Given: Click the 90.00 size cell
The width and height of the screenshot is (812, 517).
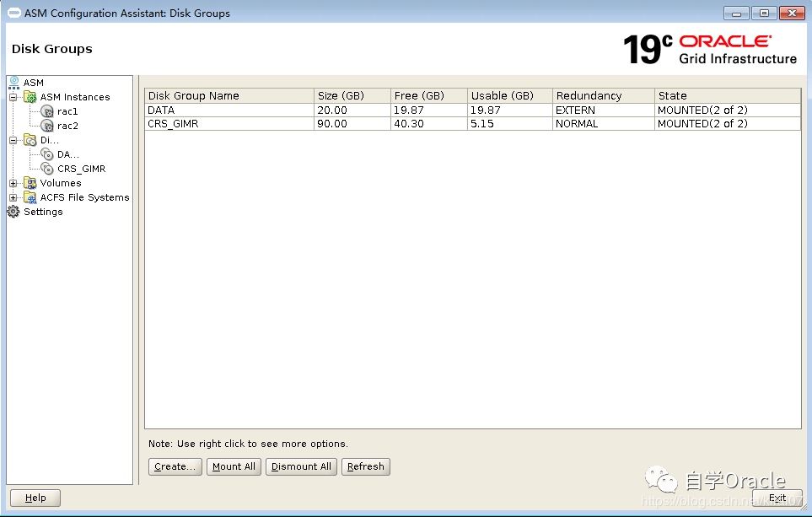Looking at the screenshot, I should point(352,123).
